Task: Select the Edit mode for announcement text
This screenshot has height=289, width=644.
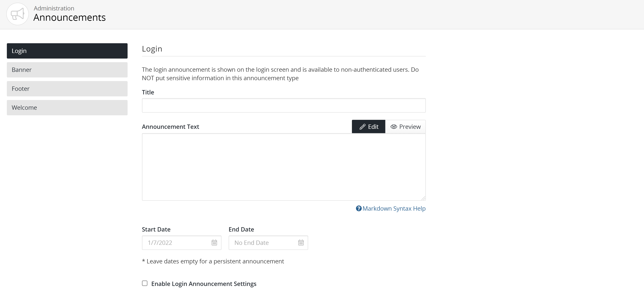Action: pos(368,126)
